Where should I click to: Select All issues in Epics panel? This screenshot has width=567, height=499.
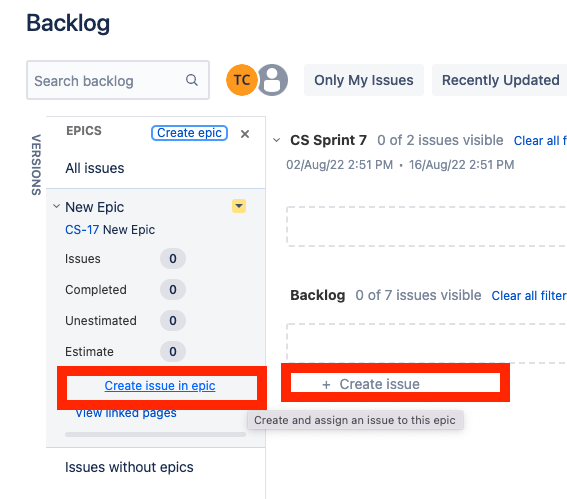pyautogui.click(x=95, y=169)
